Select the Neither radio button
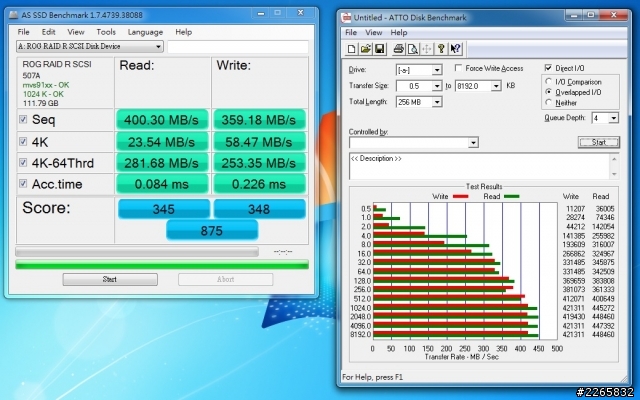Screen dimensions: 640x400 tap(549, 102)
